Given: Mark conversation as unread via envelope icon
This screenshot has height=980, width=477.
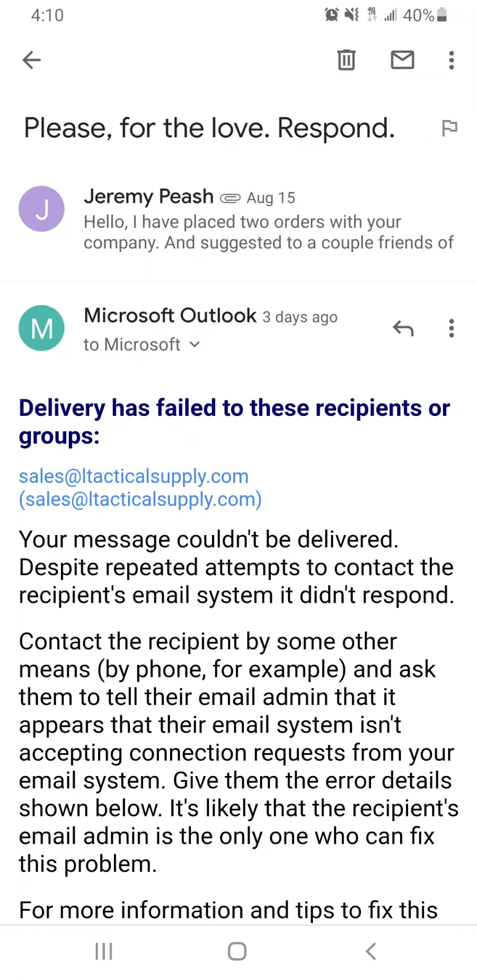Looking at the screenshot, I should coord(402,60).
